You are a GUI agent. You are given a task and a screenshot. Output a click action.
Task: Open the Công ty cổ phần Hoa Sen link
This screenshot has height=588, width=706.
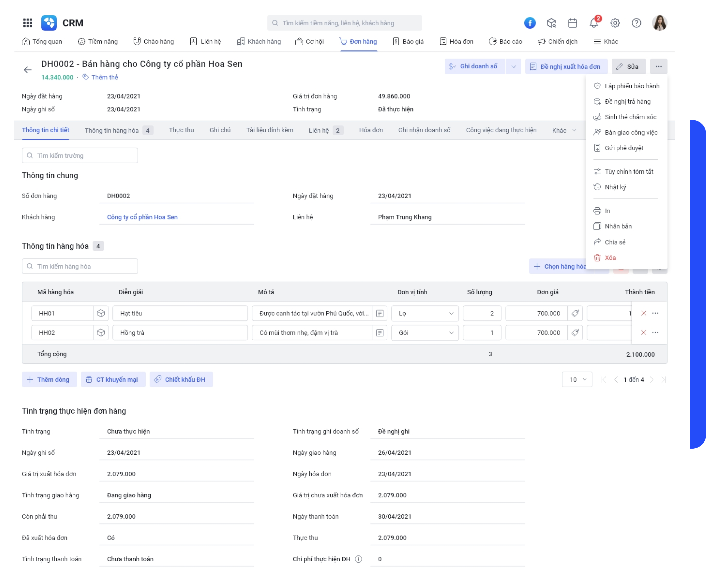coord(142,217)
